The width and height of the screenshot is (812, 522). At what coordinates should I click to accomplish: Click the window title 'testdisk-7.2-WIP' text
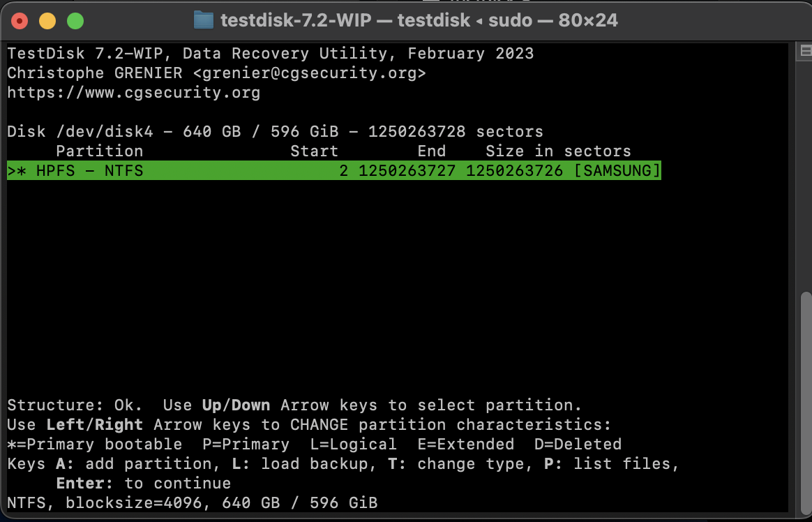(x=296, y=21)
